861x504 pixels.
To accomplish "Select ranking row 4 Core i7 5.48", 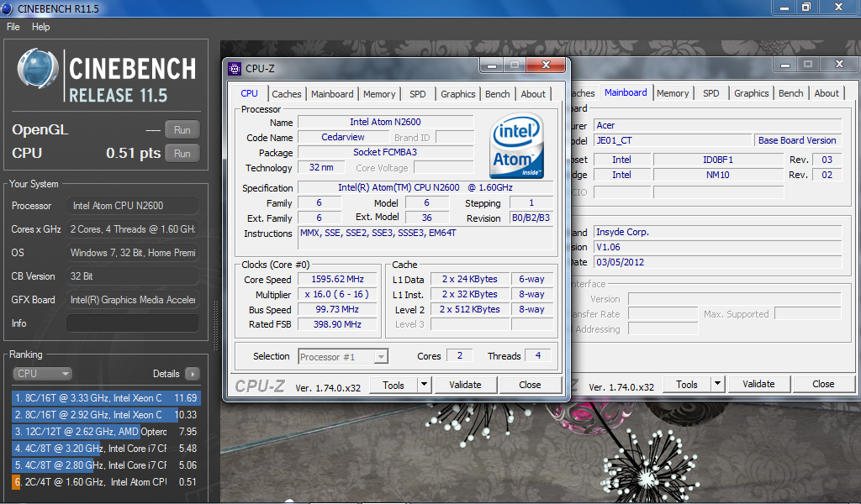I will 106,449.
